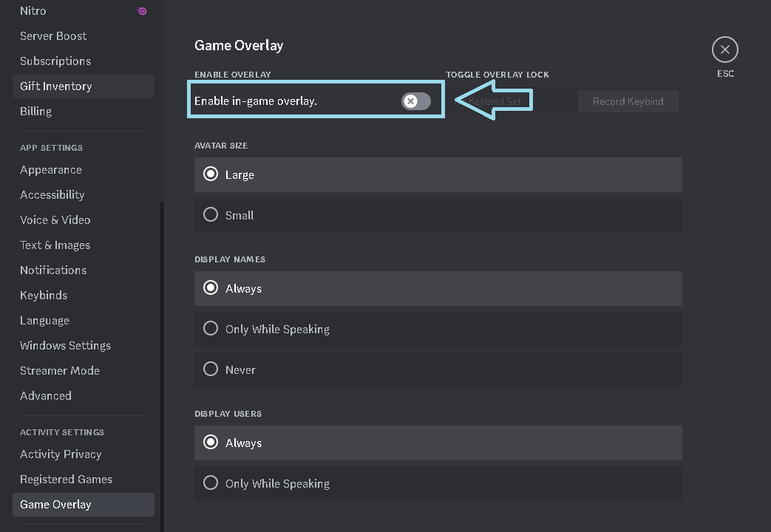Select Game Overlay in sidebar
Screen dimensions: 771x532
pos(83,505)
